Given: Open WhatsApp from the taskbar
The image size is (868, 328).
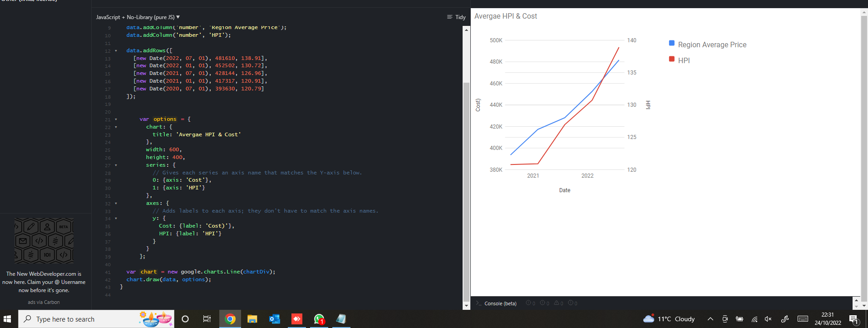Looking at the screenshot, I should coord(319,319).
